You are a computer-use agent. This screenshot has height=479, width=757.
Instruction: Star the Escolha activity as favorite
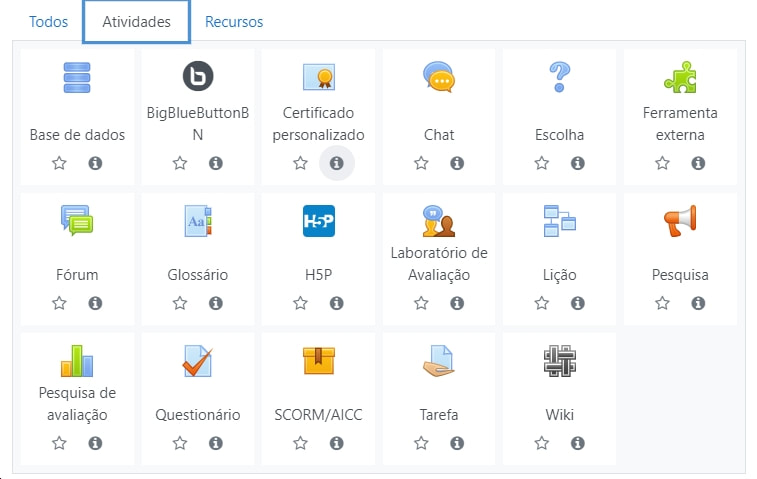[541, 163]
